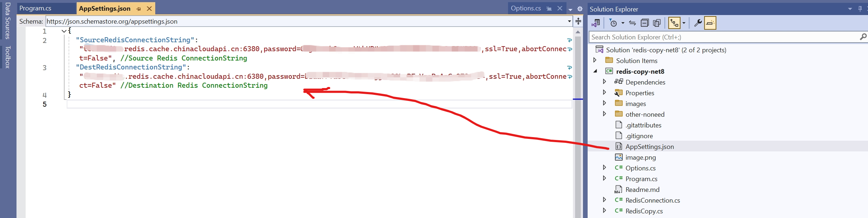Select Readme.md file in tree
Viewport: 868px width, 218px height.
642,189
